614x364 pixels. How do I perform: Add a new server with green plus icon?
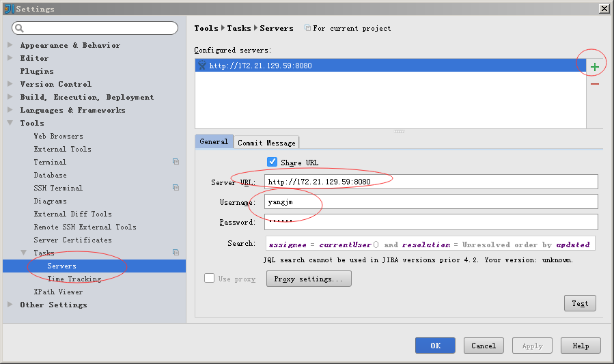594,67
